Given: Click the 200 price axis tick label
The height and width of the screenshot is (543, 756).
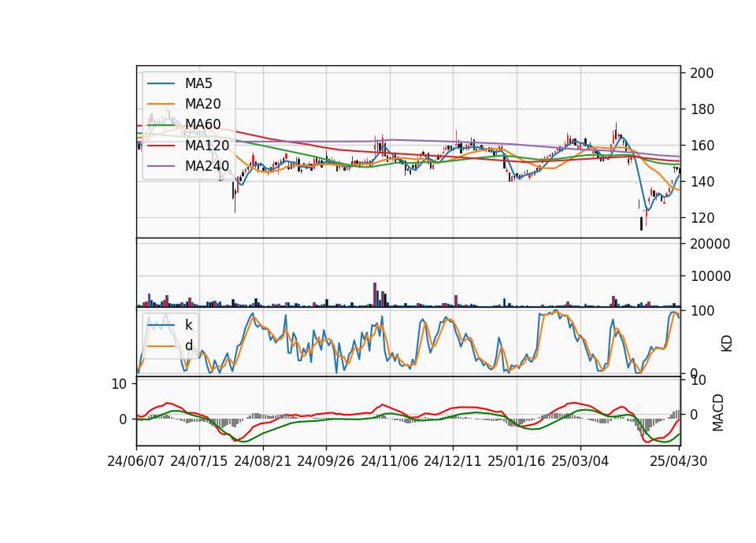Looking at the screenshot, I should click(x=702, y=73).
